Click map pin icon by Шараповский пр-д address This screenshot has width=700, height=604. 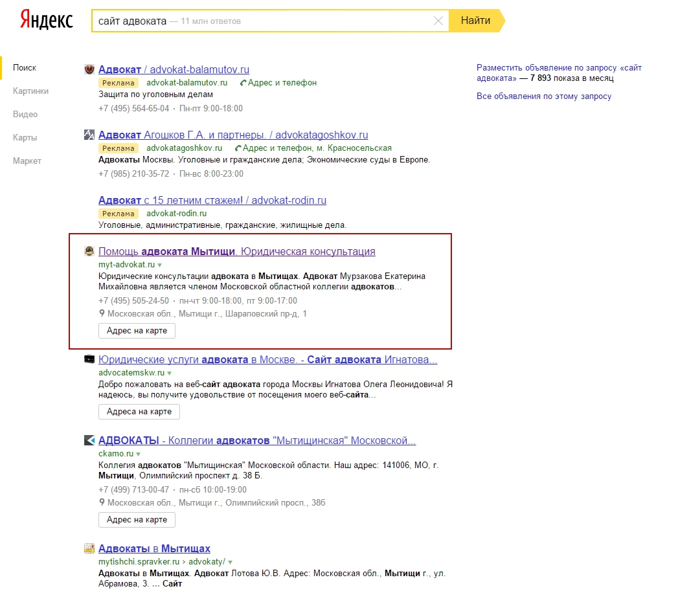[x=102, y=313]
